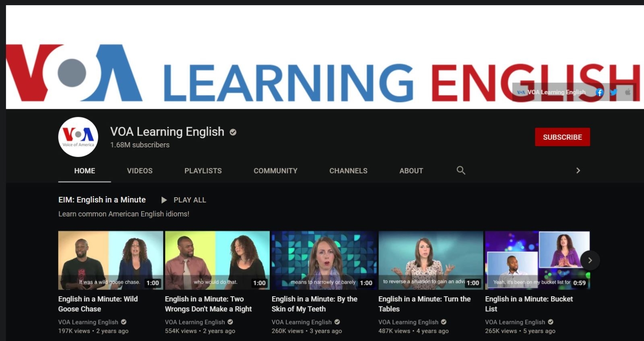
Task: Open the Community tab
Action: (275, 171)
